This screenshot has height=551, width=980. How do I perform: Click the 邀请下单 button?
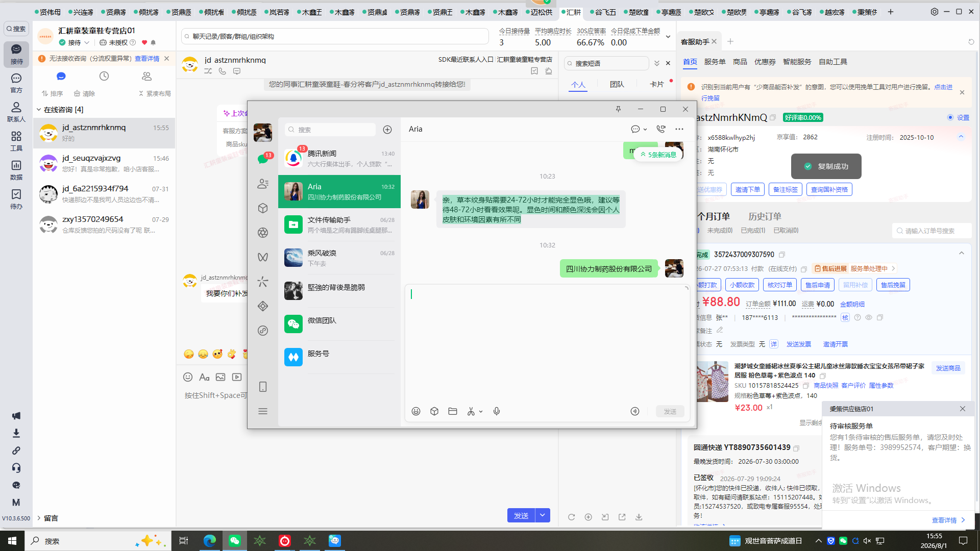pos(748,189)
